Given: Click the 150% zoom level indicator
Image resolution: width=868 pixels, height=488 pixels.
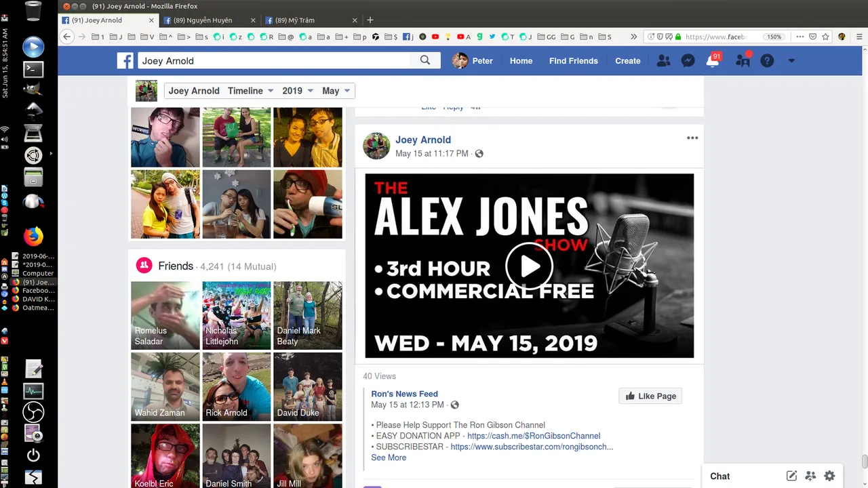Looking at the screenshot, I should coord(774,37).
